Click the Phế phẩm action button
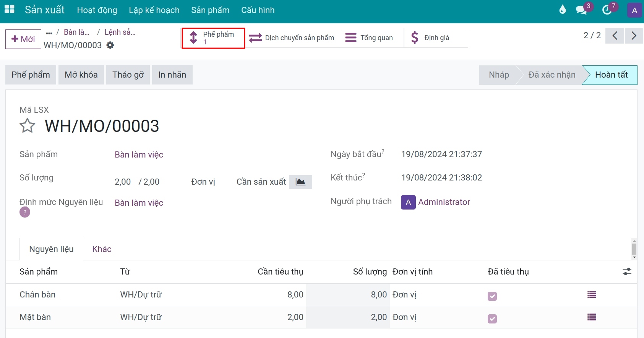 click(x=31, y=75)
